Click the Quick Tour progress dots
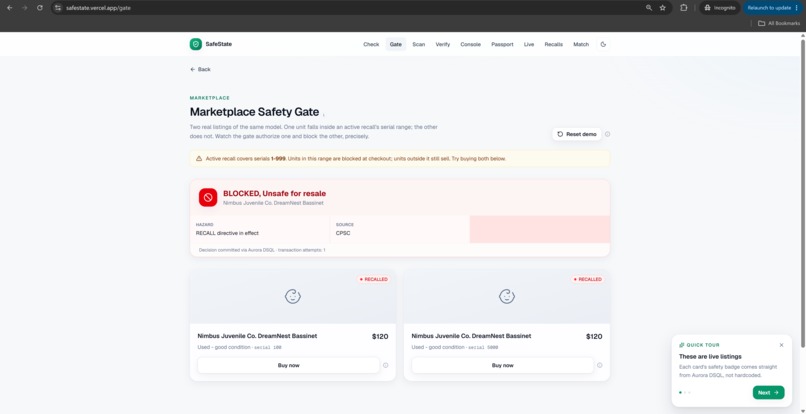 click(685, 392)
